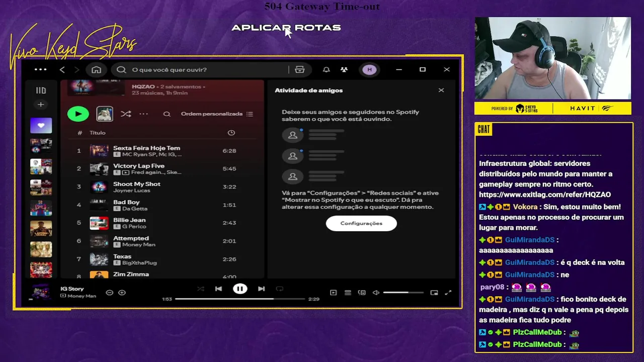The image size is (644, 362).
Task: Open now-playing title 'IG Story'
Action: click(x=72, y=289)
